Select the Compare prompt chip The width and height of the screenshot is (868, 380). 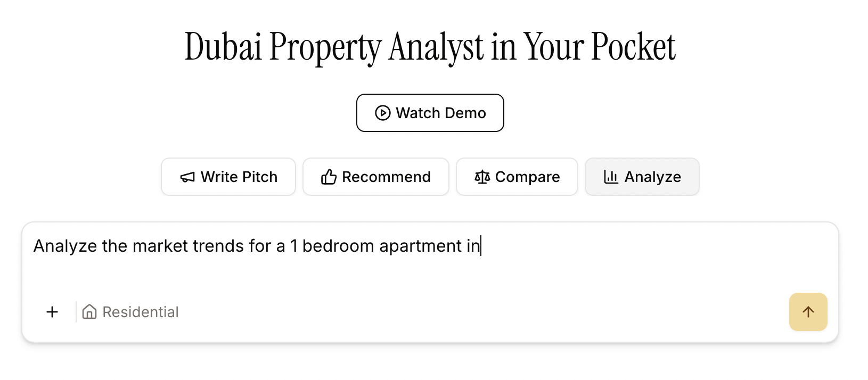click(x=517, y=177)
